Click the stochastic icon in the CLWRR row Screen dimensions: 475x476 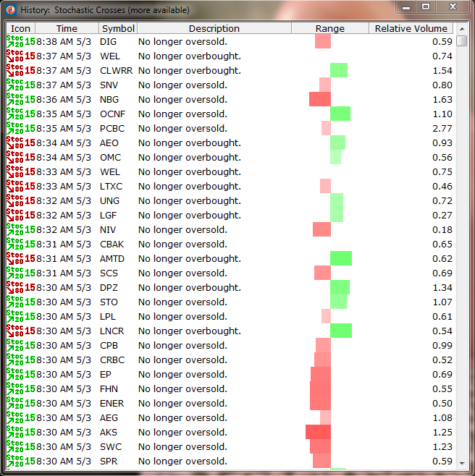pyautogui.click(x=20, y=70)
